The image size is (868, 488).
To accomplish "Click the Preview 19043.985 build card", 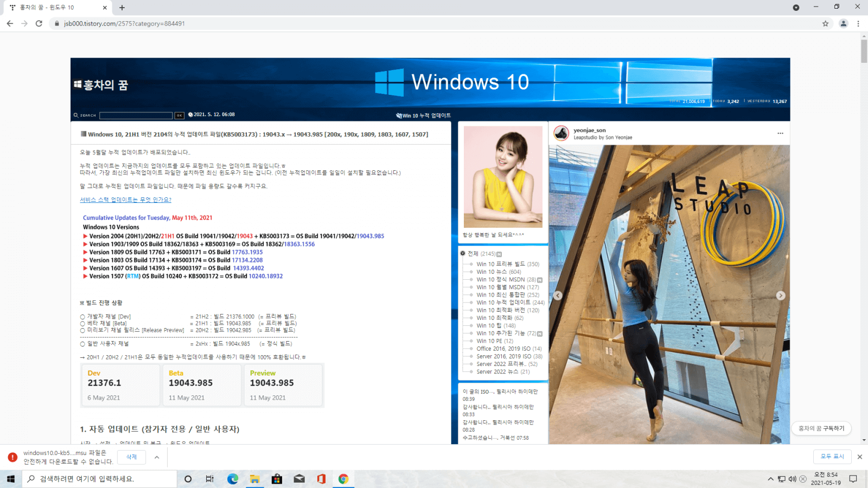I will [283, 385].
